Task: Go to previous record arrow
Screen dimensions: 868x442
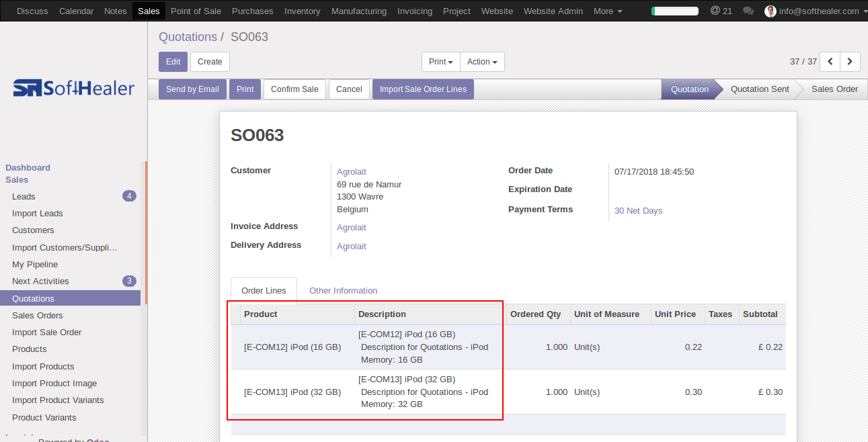Action: [x=830, y=62]
